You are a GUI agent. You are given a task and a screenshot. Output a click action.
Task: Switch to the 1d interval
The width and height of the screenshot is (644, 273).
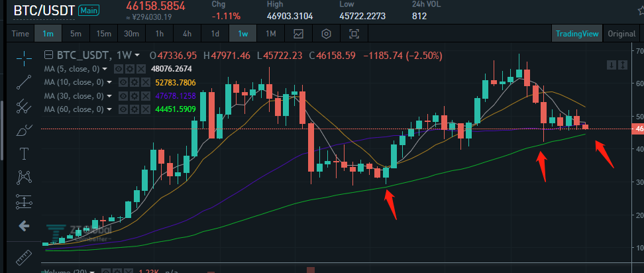(215, 34)
